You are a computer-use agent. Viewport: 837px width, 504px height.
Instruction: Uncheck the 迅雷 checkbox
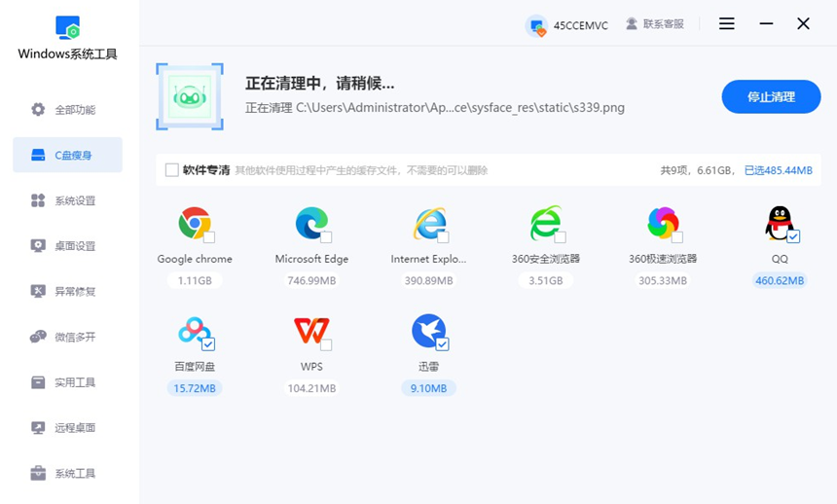[443, 344]
